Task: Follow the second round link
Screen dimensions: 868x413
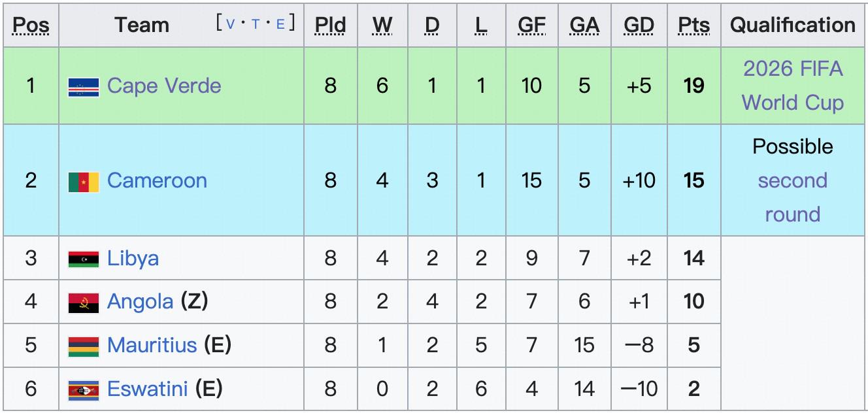Action: pos(792,197)
